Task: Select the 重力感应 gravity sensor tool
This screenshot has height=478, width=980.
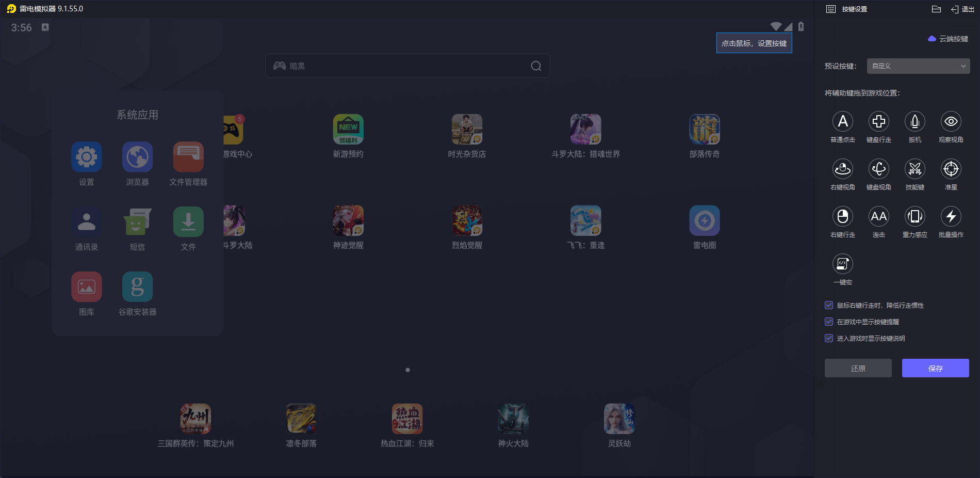Action: point(915,217)
